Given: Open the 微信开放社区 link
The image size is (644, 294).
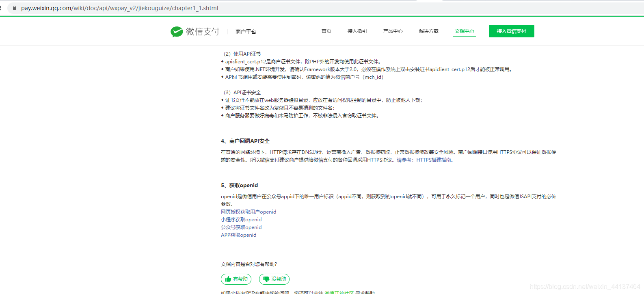Looking at the screenshot, I should [339, 292].
